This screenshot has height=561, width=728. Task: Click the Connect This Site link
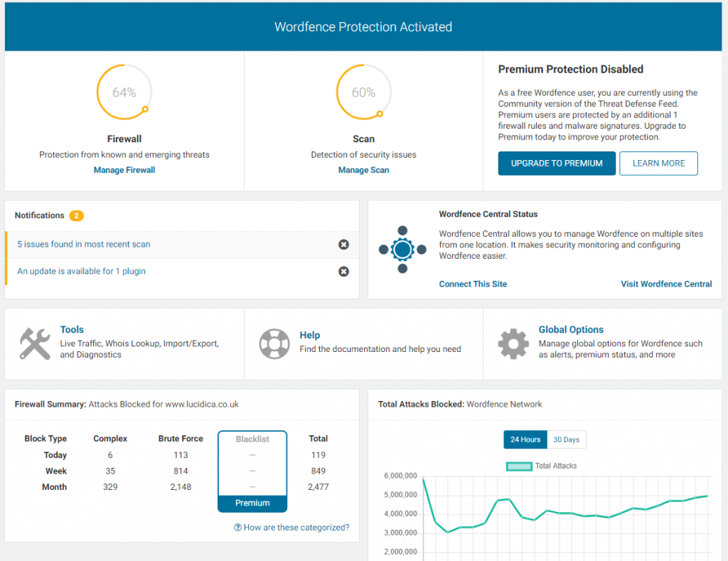473,284
